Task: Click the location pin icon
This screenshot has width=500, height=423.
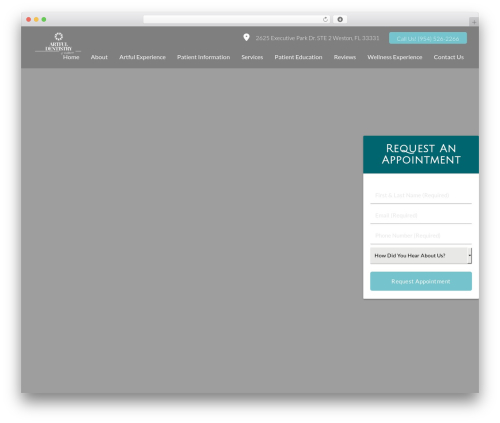Action: click(x=246, y=37)
